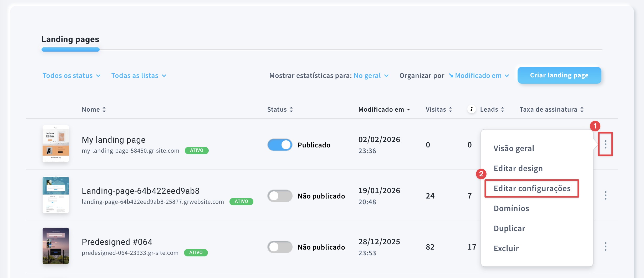
Task: Click the Leads info icon
Action: [x=472, y=109]
